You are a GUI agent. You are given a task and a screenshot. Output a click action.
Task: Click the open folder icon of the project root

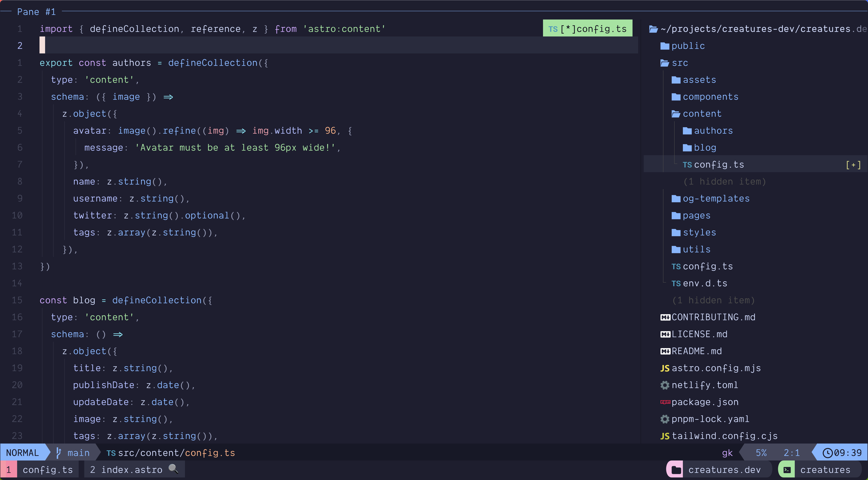[653, 29]
